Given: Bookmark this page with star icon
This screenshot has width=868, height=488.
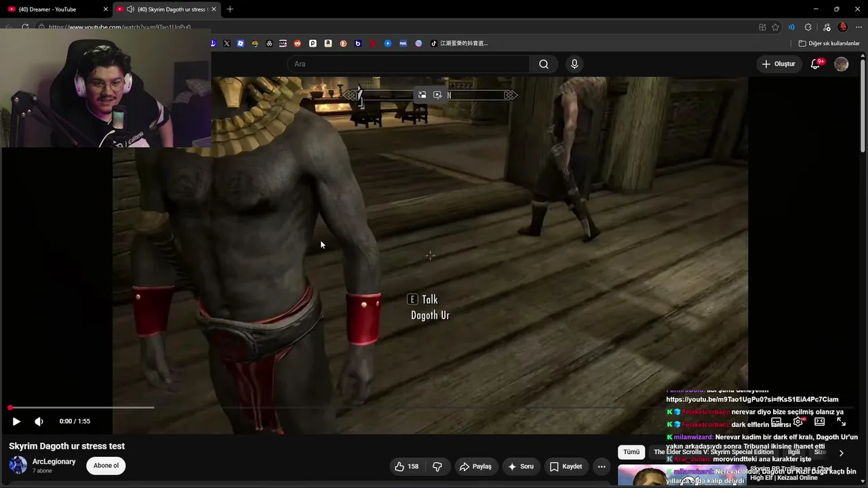Looking at the screenshot, I should 776,27.
